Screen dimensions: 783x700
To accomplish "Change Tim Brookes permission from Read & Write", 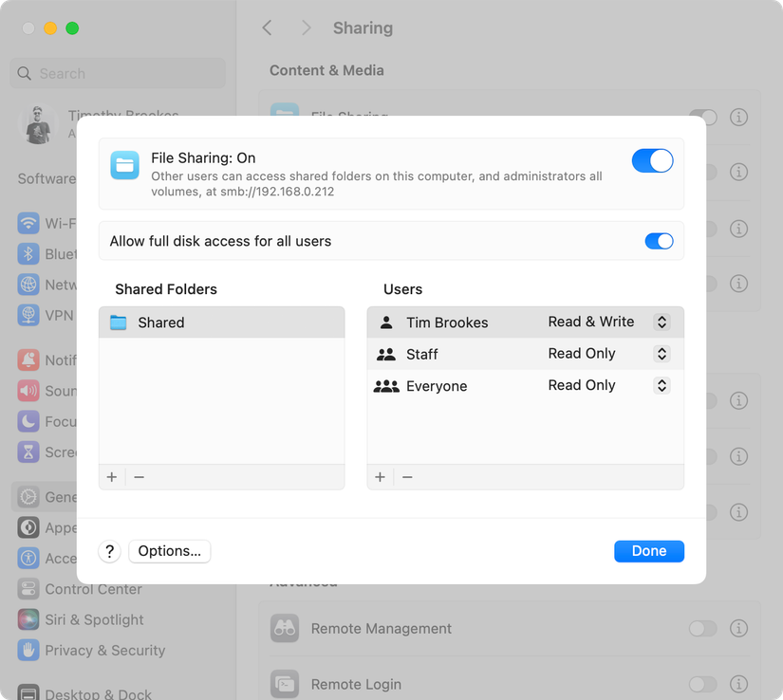I will click(x=662, y=322).
